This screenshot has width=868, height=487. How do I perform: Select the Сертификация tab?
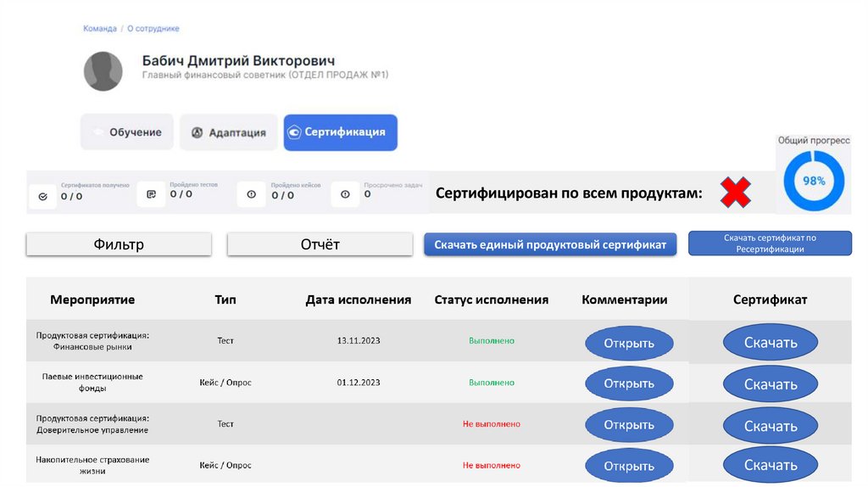point(340,132)
